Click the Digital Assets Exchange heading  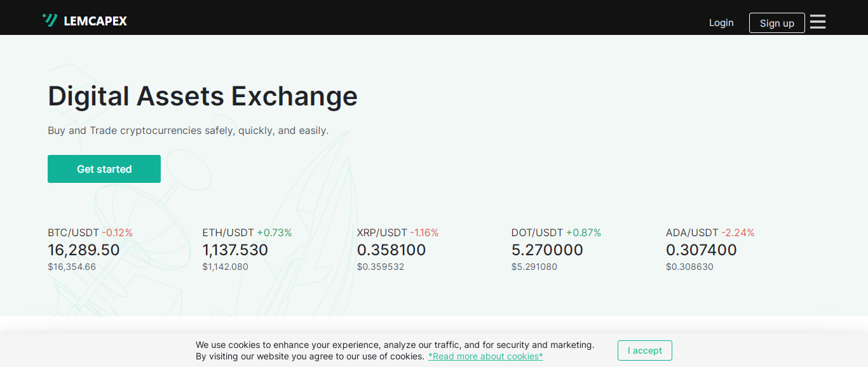(x=203, y=97)
